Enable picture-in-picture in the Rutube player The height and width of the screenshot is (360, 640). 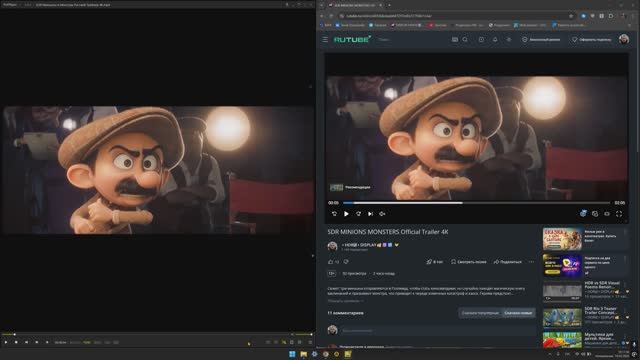595,213
